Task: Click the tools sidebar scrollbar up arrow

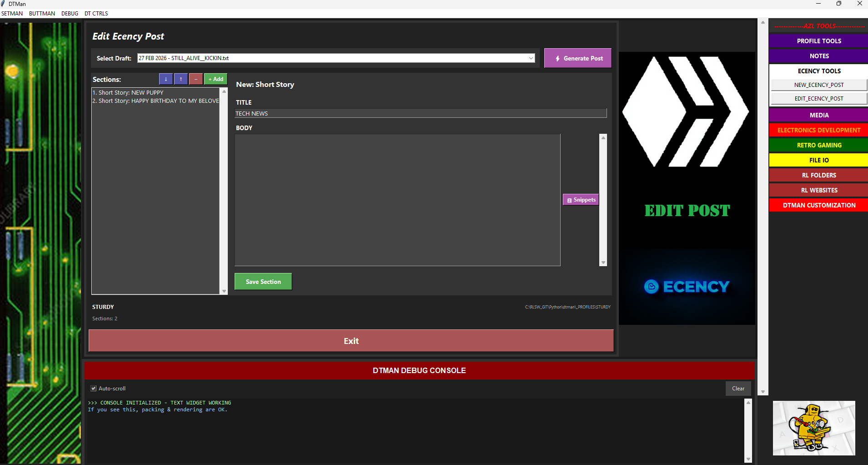Action: (763, 22)
